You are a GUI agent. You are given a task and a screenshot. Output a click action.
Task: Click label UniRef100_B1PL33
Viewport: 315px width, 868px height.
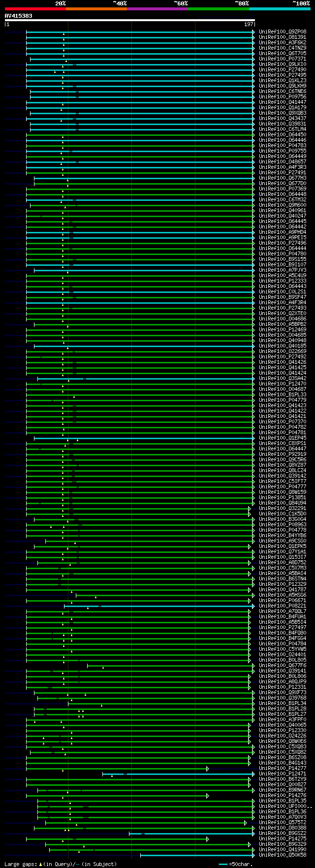click(283, 394)
